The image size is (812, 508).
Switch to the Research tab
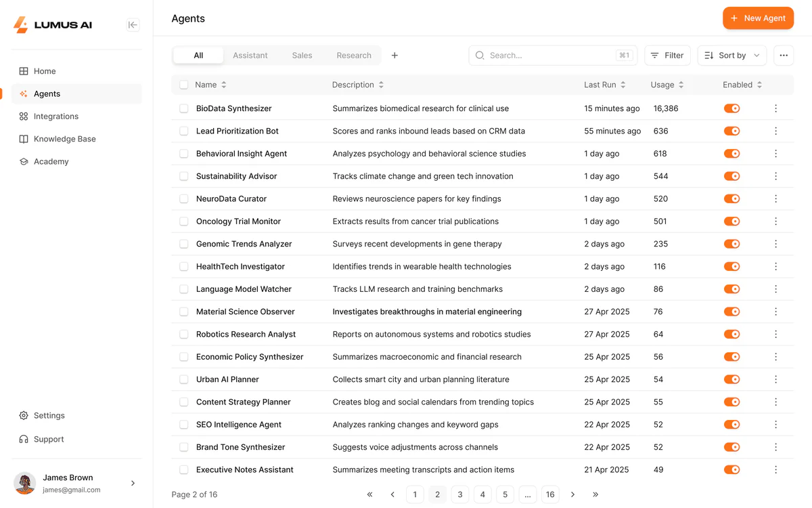pos(354,56)
